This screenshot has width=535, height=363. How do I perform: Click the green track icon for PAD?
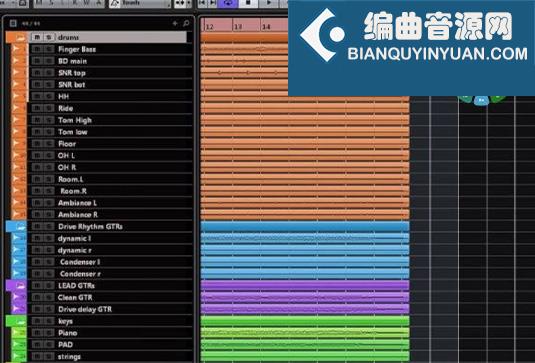(x=16, y=345)
